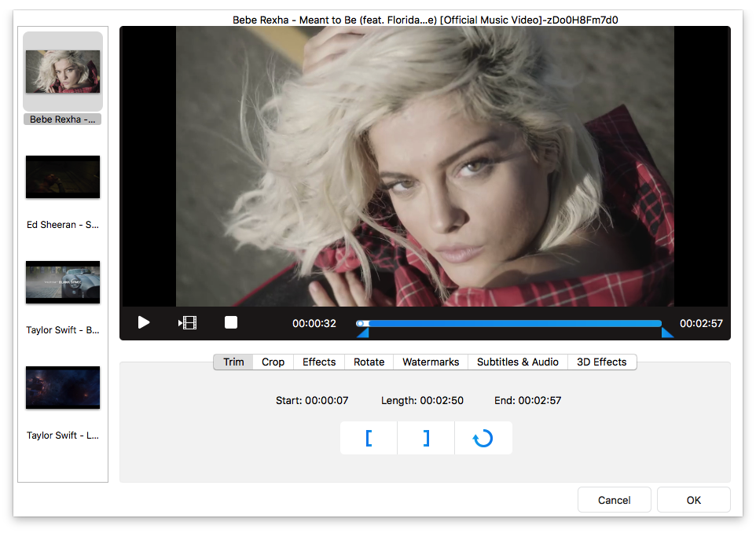Click the playhead knob on timeline
The height and width of the screenshot is (533, 756).
360,323
